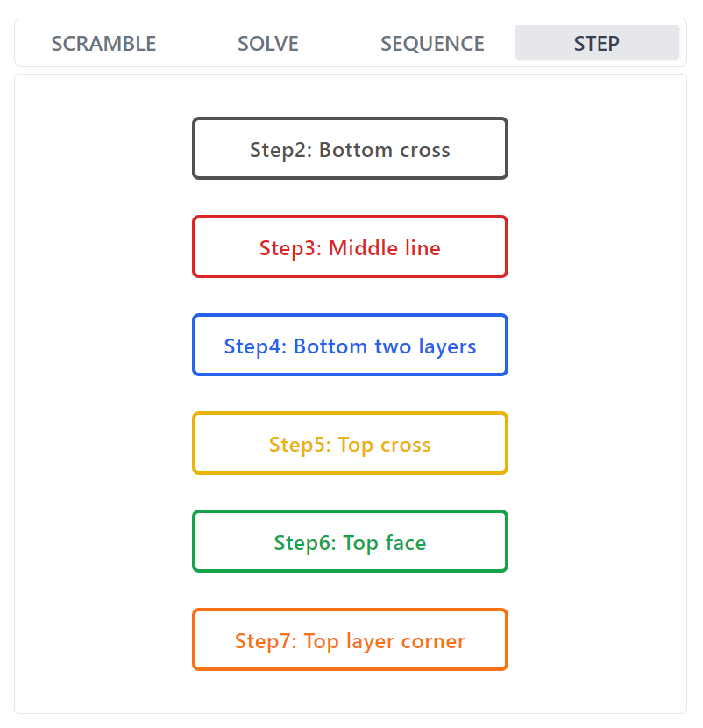Click Step7: Top layer corner
This screenshot has width=703, height=728.
click(x=350, y=640)
